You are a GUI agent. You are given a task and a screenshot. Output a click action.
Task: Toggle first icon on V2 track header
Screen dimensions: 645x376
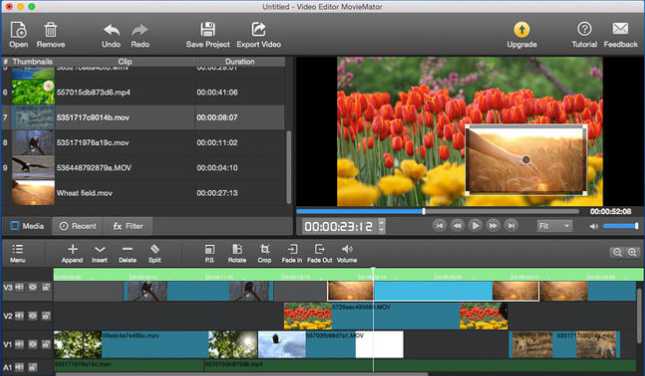[19, 316]
